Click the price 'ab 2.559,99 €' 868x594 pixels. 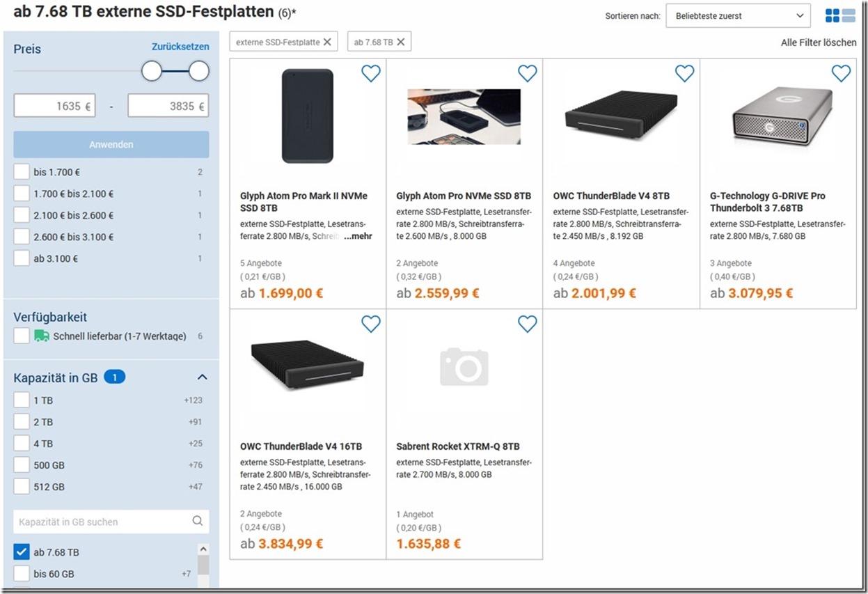point(438,293)
